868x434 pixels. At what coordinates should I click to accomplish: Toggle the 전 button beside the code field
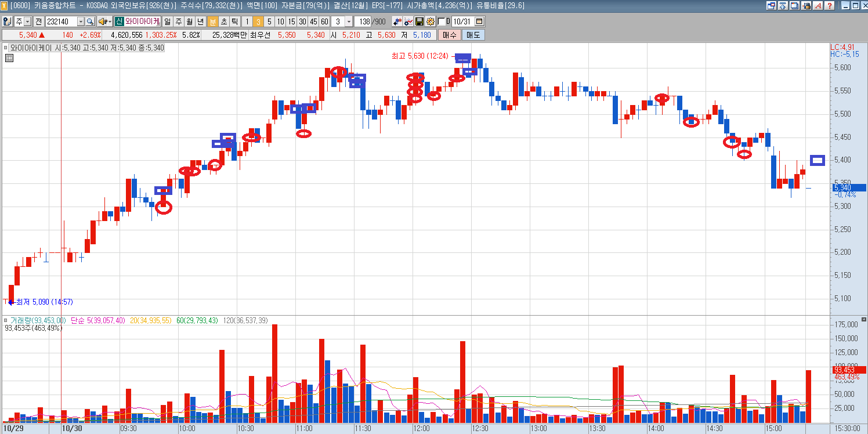38,21
